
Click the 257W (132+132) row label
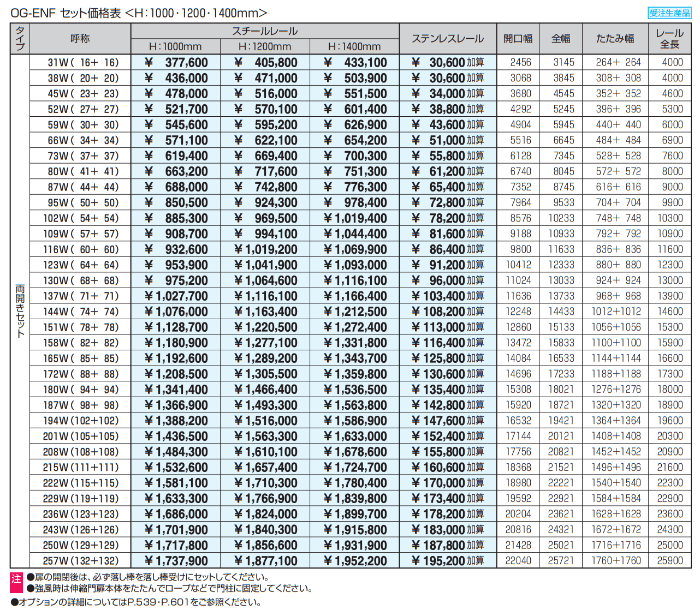(x=81, y=561)
